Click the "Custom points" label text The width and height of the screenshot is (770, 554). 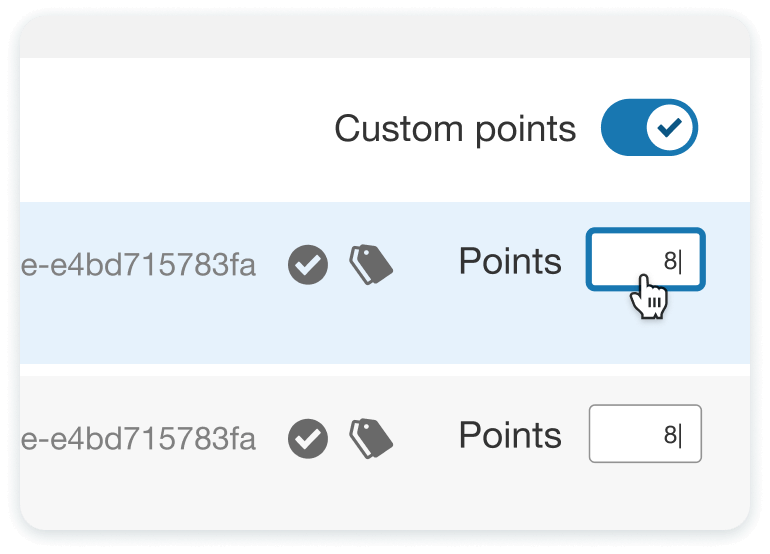pos(455,129)
